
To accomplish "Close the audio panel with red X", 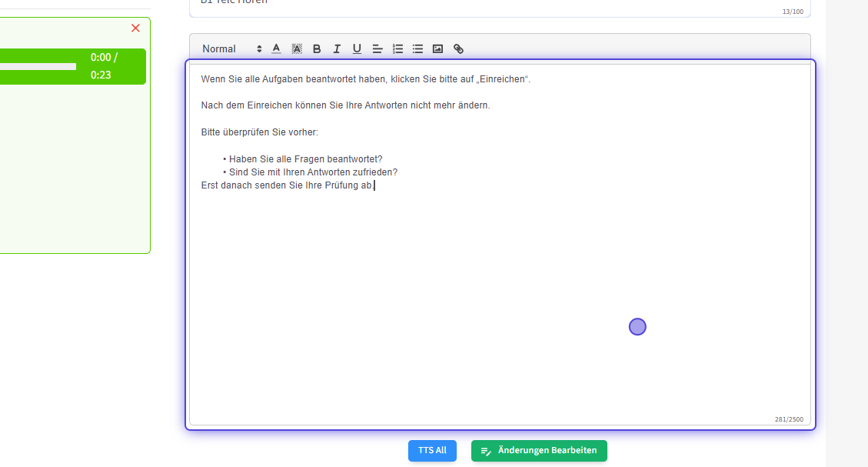I will coord(135,28).
